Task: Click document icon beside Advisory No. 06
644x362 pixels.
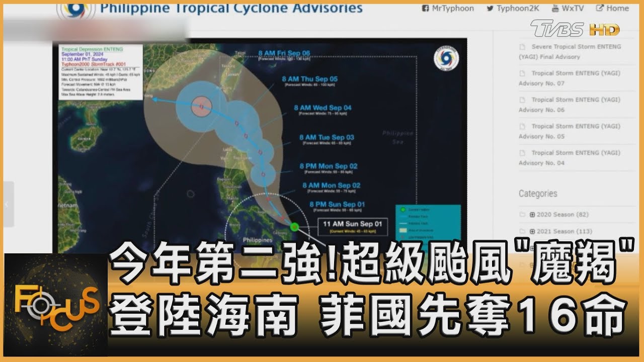Action: 522,100
